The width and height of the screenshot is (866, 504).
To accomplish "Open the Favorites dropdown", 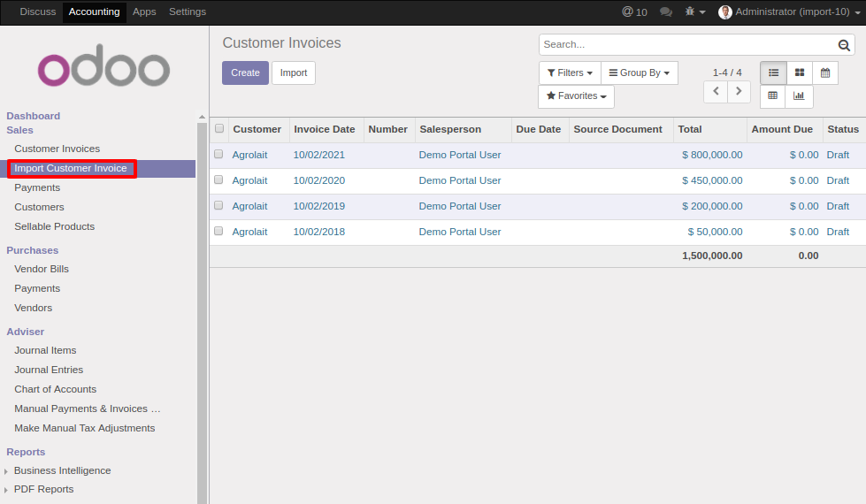I will click(576, 96).
